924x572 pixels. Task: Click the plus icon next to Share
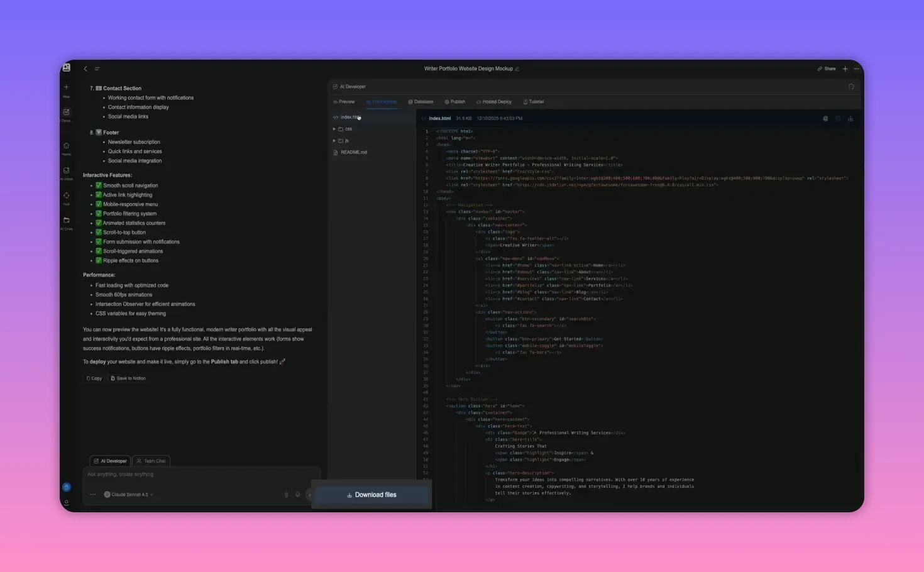(x=845, y=69)
